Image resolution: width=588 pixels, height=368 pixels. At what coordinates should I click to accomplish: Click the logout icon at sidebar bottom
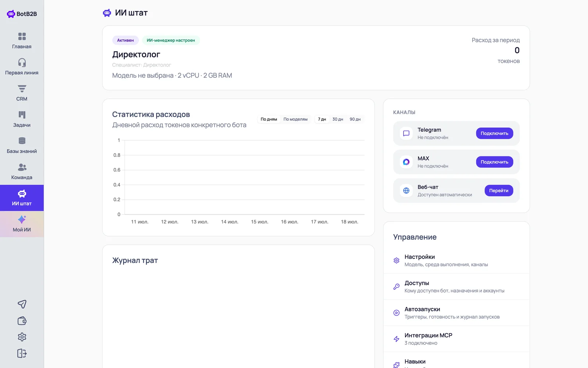[22, 353]
